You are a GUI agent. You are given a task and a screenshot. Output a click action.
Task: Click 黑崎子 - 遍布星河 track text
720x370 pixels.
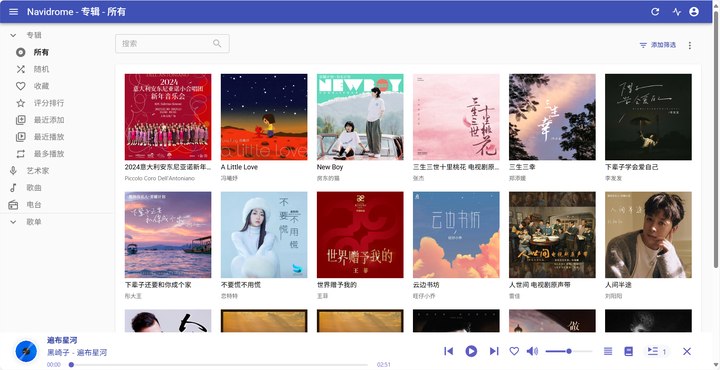(77, 353)
